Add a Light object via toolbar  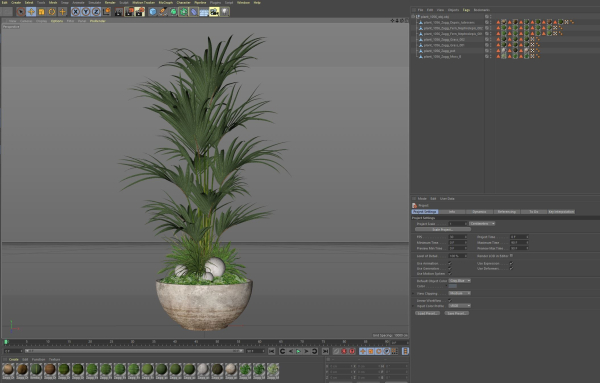(x=225, y=12)
